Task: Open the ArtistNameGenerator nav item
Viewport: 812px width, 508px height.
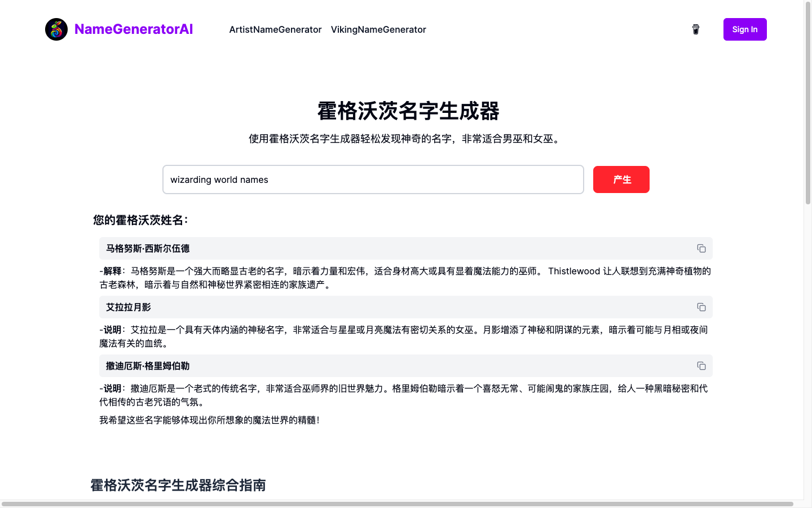Action: 275,29
